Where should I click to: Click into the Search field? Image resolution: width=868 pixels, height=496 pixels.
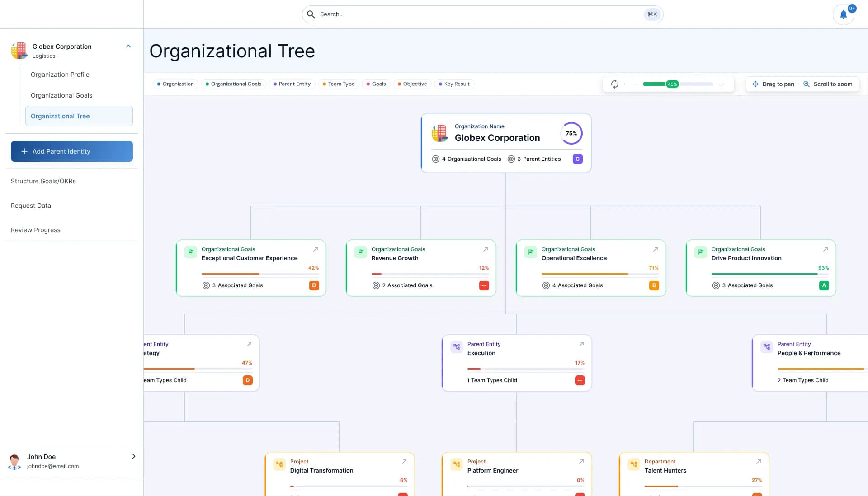pos(482,14)
